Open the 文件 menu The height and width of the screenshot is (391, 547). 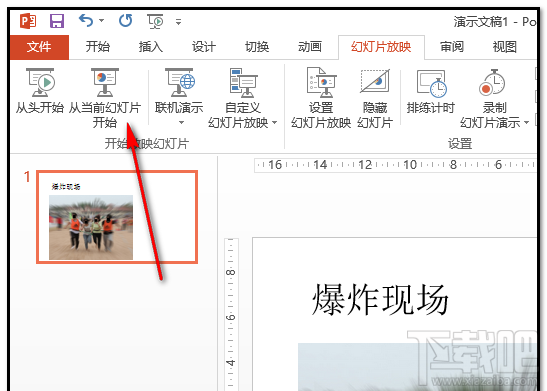[x=39, y=47]
